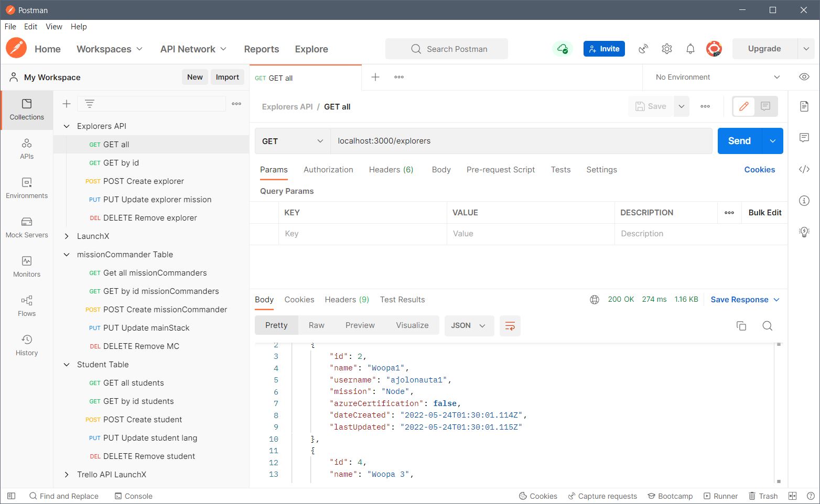Screen dimensions: 820x504
Task: Click the capture requests satellite icon in header
Action: coord(643,49)
